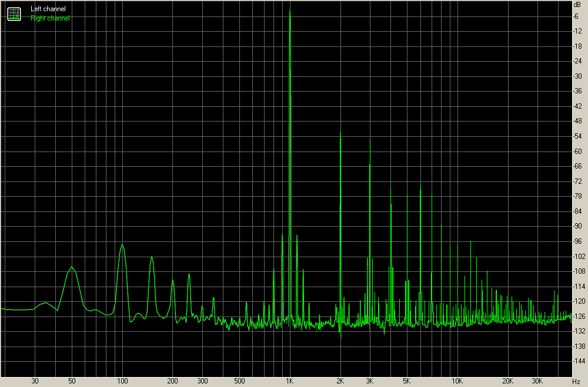Click the "3K" frequency axis label
Viewport: 588px width, 387px height.
click(370, 381)
